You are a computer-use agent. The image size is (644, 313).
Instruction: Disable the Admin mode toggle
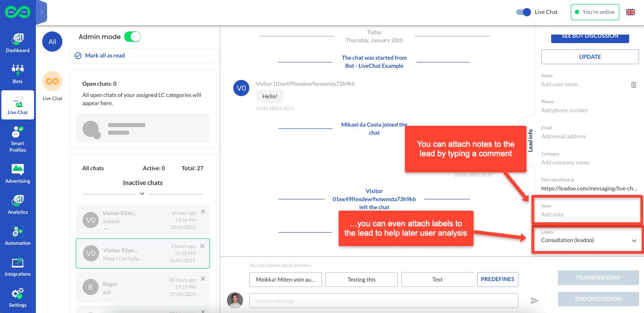[x=133, y=36]
